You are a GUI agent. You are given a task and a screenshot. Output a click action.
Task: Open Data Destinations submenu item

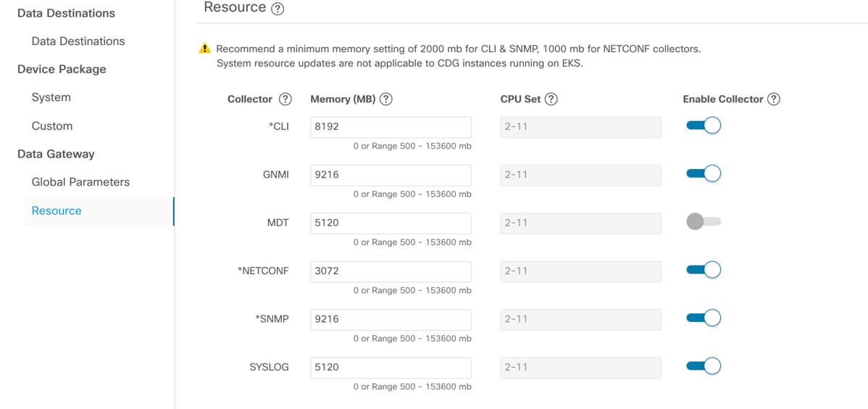pyautogui.click(x=78, y=41)
